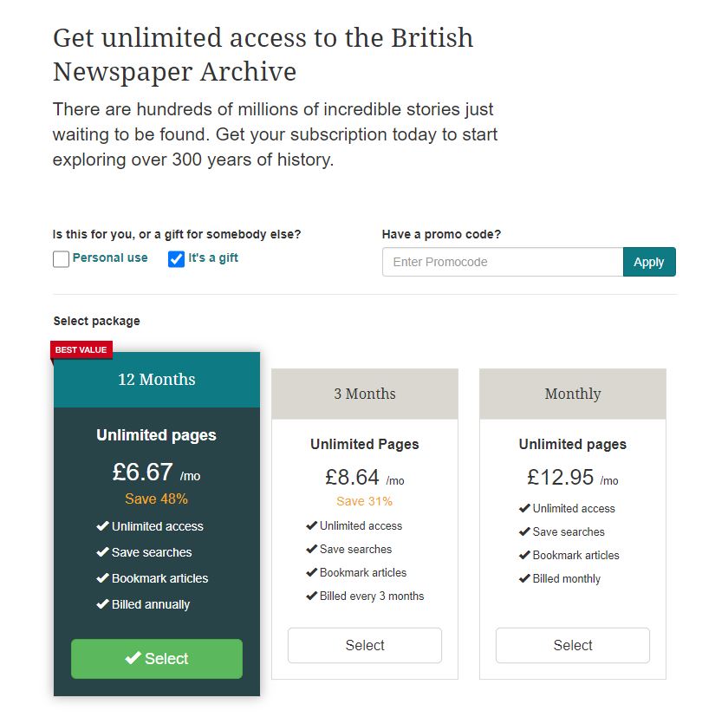
Task: Click the Save 48% discount text
Action: point(157,499)
